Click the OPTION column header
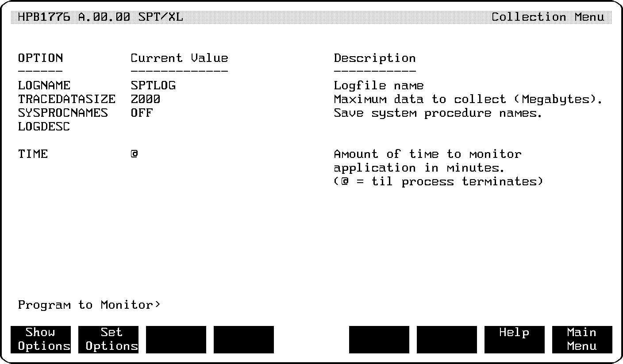623x364 pixels. [40, 58]
